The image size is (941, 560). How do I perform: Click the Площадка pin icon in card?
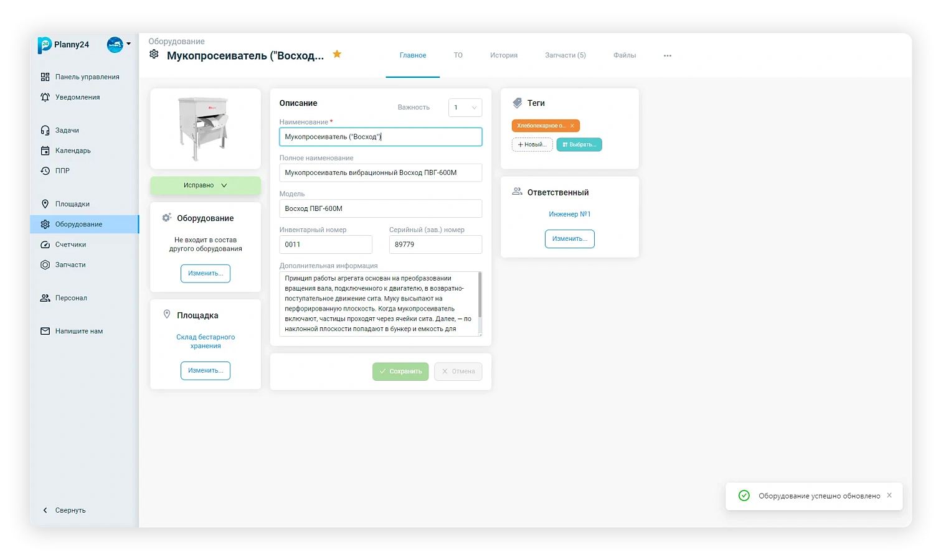(x=167, y=314)
